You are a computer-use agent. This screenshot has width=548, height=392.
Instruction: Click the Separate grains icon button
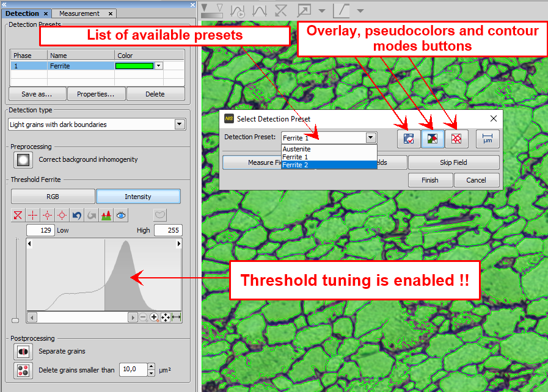23,352
